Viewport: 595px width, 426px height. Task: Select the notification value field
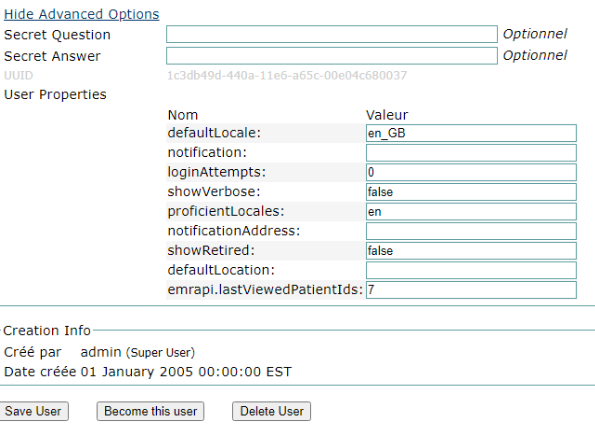[x=471, y=153]
